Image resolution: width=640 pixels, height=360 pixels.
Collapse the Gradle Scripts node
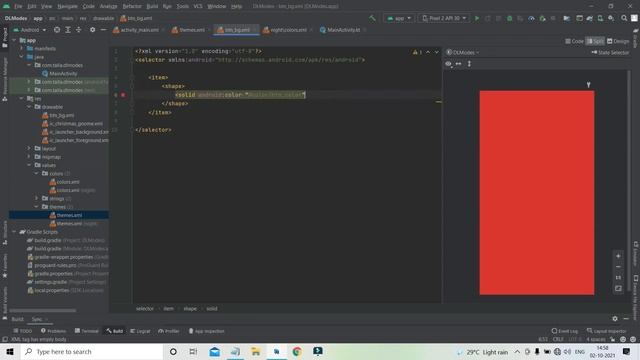point(14,232)
